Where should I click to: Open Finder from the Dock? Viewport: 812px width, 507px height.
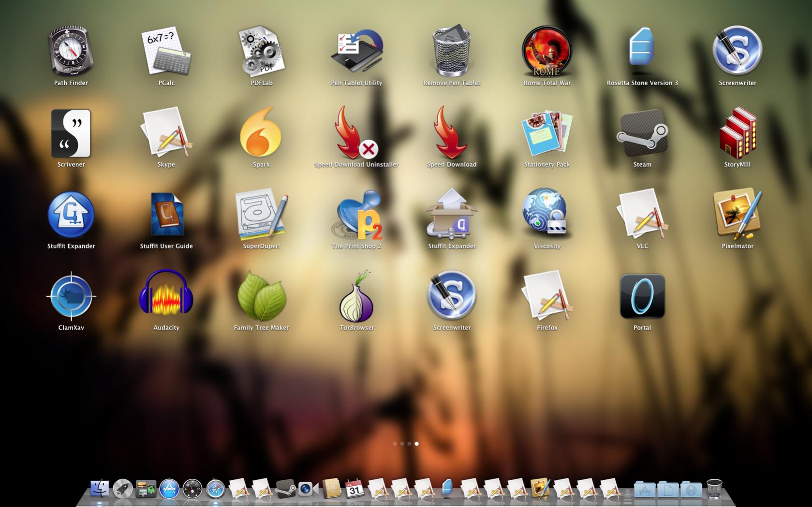coord(100,489)
